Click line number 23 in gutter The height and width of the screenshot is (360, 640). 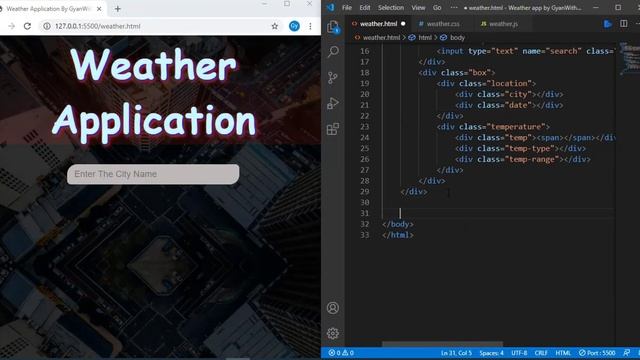(364, 127)
